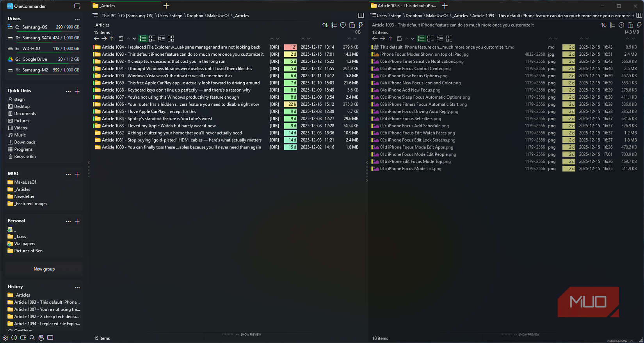Select details list view in left pane
The width and height of the screenshot is (644, 343).
143,39
